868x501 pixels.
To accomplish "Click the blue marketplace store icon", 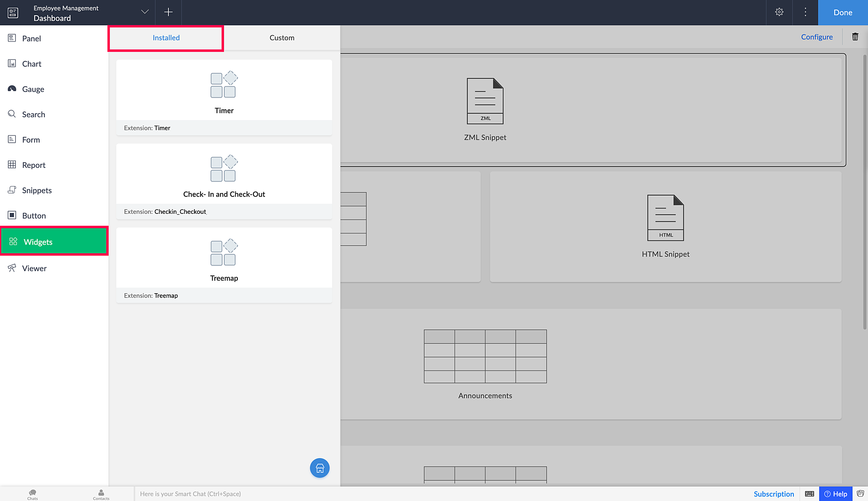I will click(320, 468).
